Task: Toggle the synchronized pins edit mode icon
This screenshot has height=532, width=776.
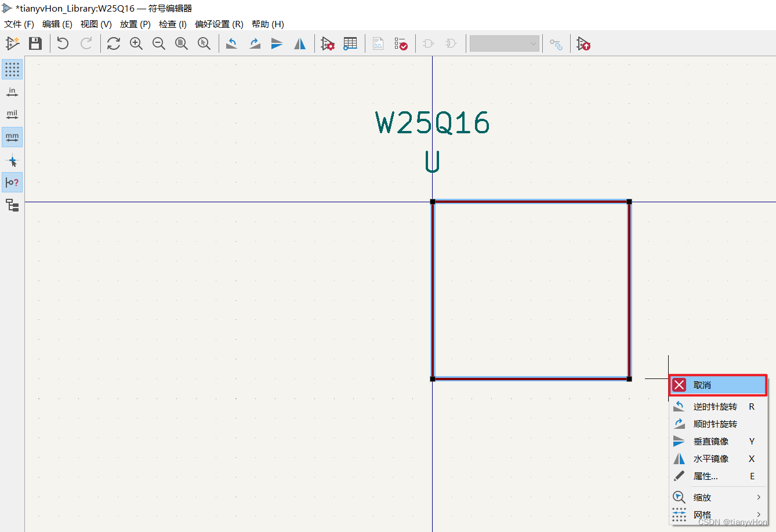Action: (x=556, y=44)
